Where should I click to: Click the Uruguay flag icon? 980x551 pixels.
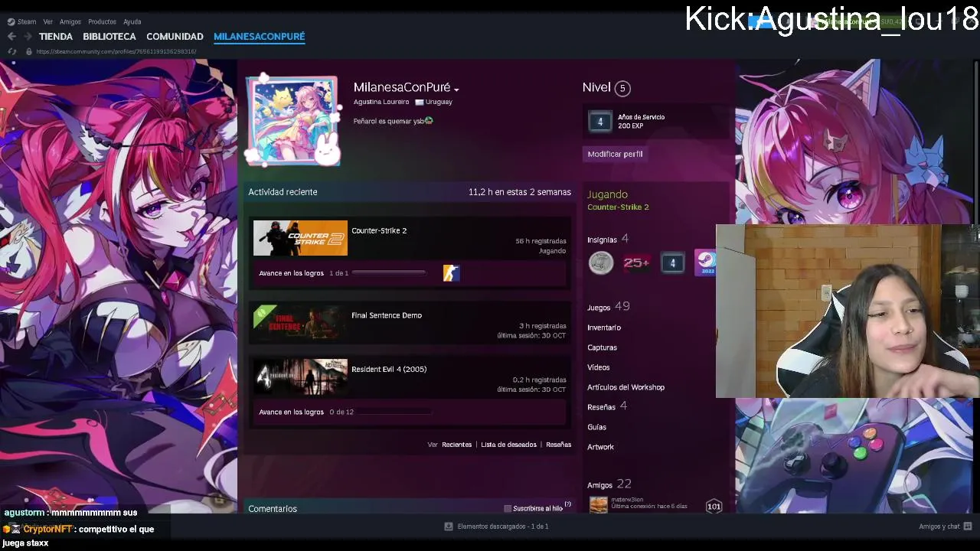point(420,102)
